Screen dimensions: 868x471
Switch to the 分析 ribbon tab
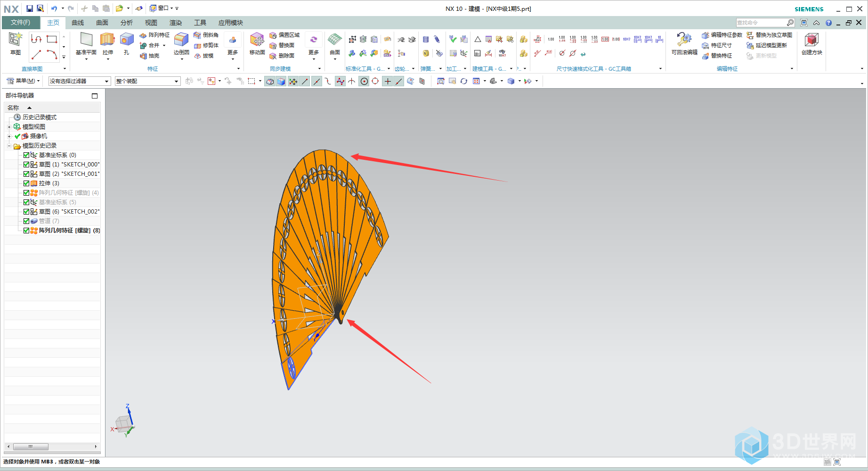click(x=127, y=23)
